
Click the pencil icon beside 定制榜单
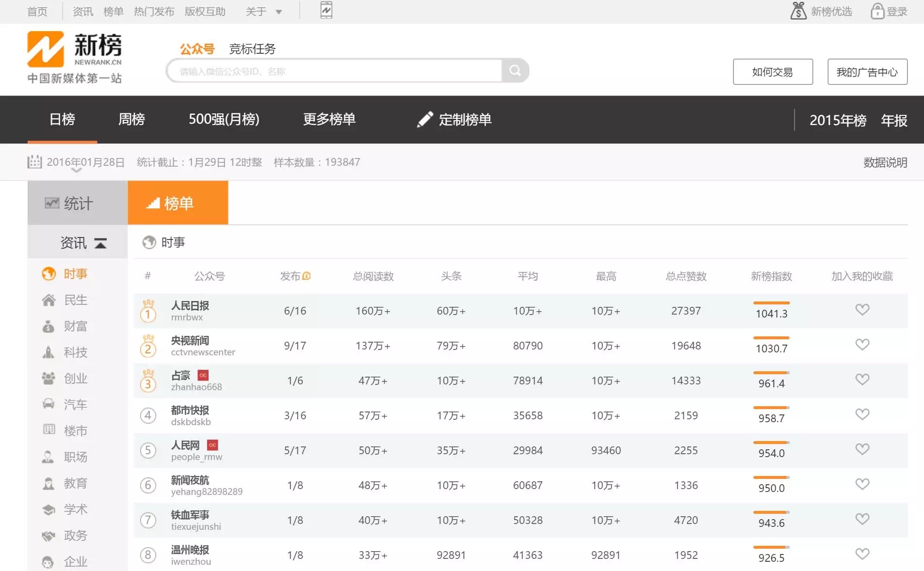coord(425,119)
